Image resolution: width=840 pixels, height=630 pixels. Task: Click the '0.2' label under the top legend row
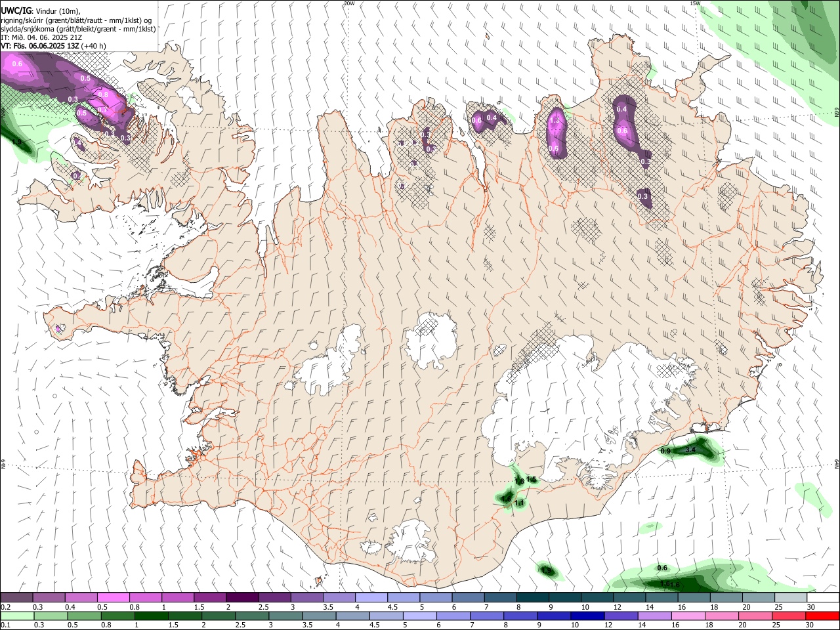[5, 607]
